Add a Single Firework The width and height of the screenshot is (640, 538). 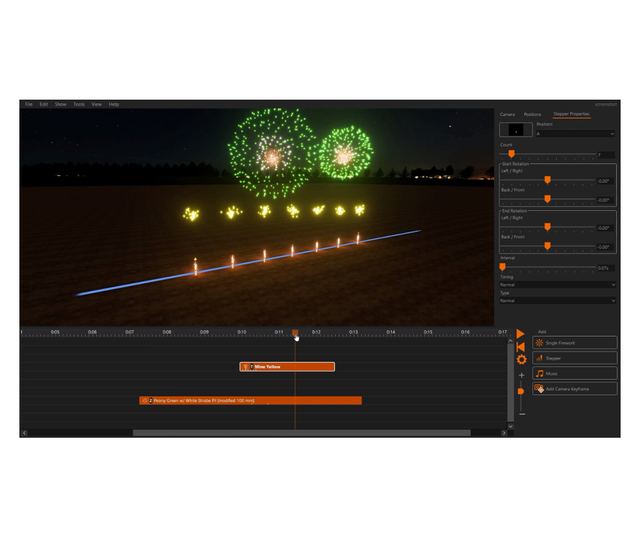[x=574, y=343]
